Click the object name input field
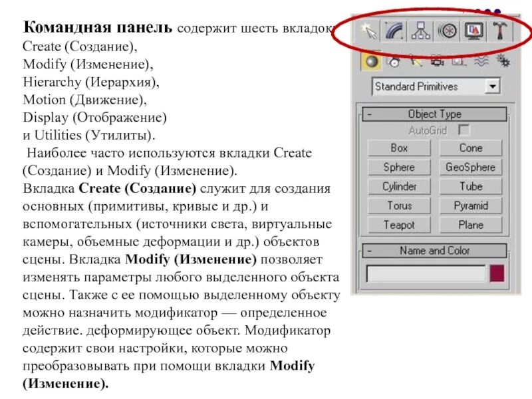Image resolution: width=532 pixels, height=399 pixels. (x=426, y=273)
